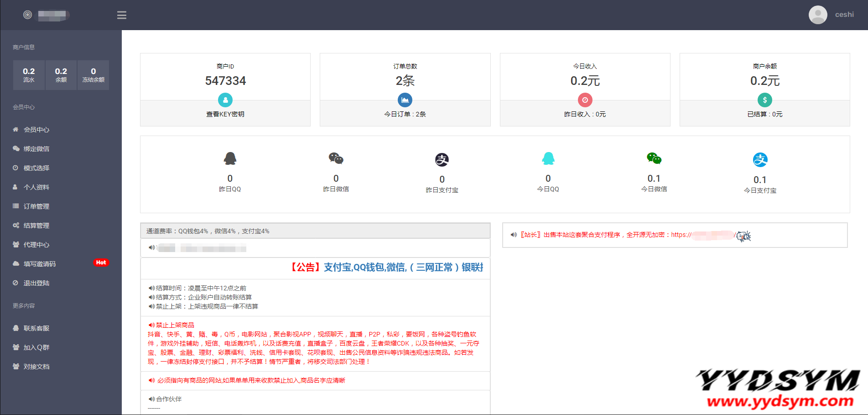Click the red today's income clock icon
This screenshot has width=868, height=415.
click(x=585, y=100)
